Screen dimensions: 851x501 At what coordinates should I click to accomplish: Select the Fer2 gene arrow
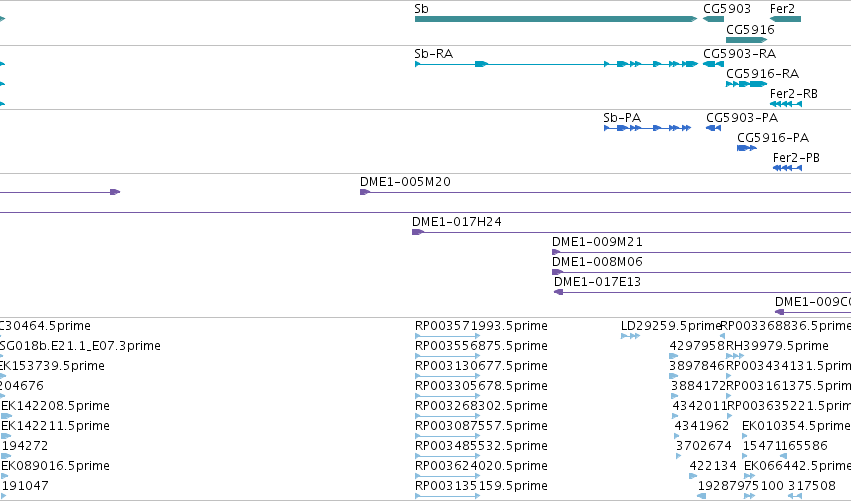tap(785, 19)
